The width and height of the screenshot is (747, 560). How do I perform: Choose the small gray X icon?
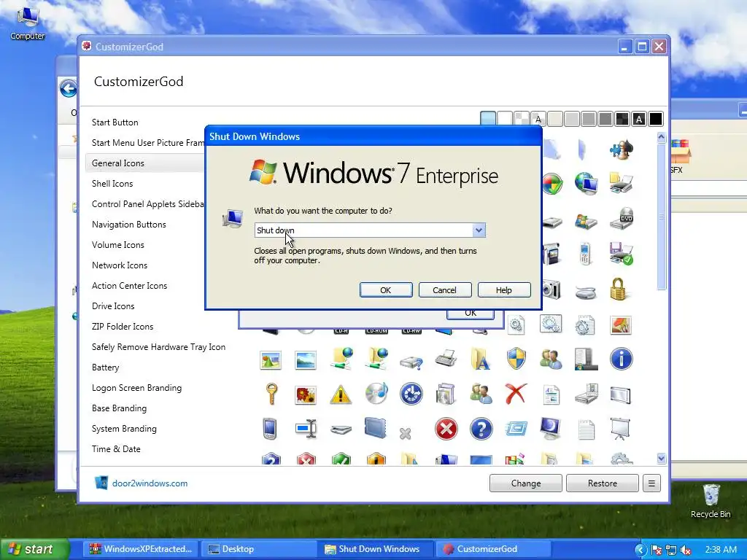405,434
